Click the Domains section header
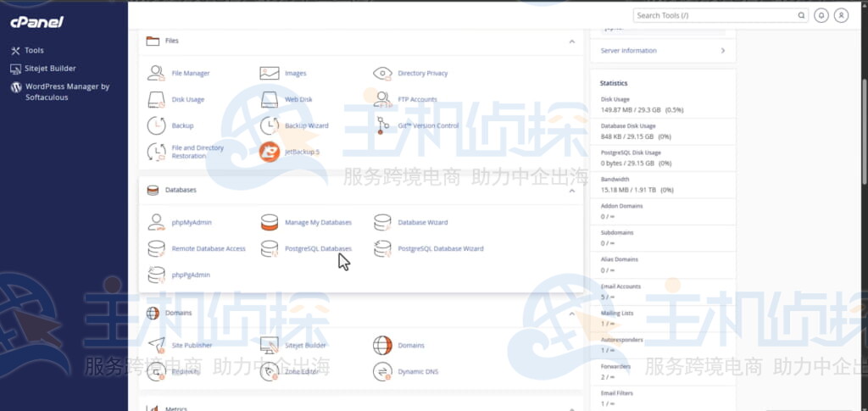This screenshot has width=868, height=411. click(x=361, y=313)
